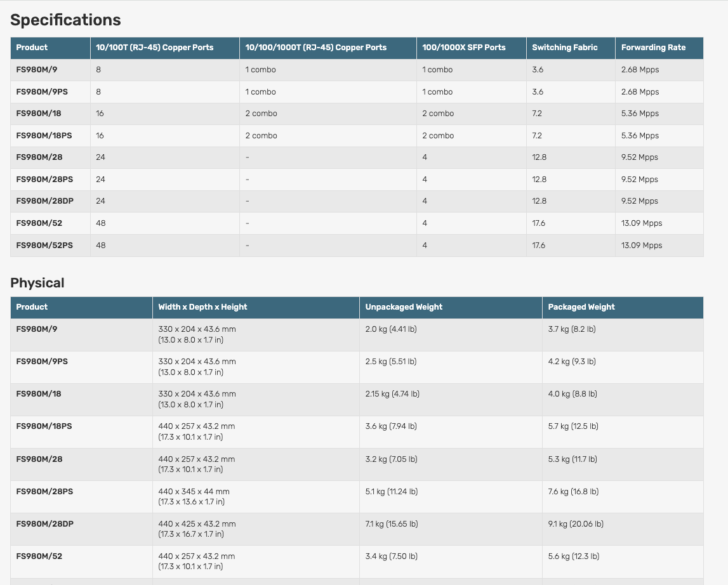Click packaged weight '9.1 kg (20.06 lb)'
This screenshot has height=585, width=728.
pos(576,523)
